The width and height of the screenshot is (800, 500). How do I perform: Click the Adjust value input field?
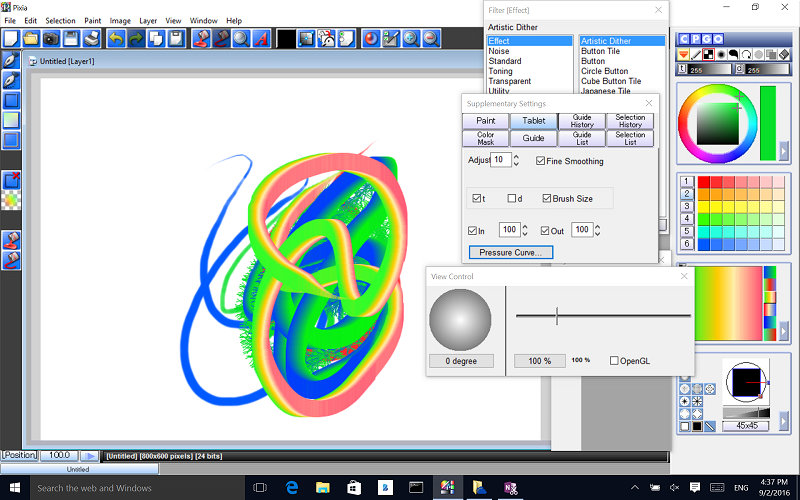coord(501,160)
